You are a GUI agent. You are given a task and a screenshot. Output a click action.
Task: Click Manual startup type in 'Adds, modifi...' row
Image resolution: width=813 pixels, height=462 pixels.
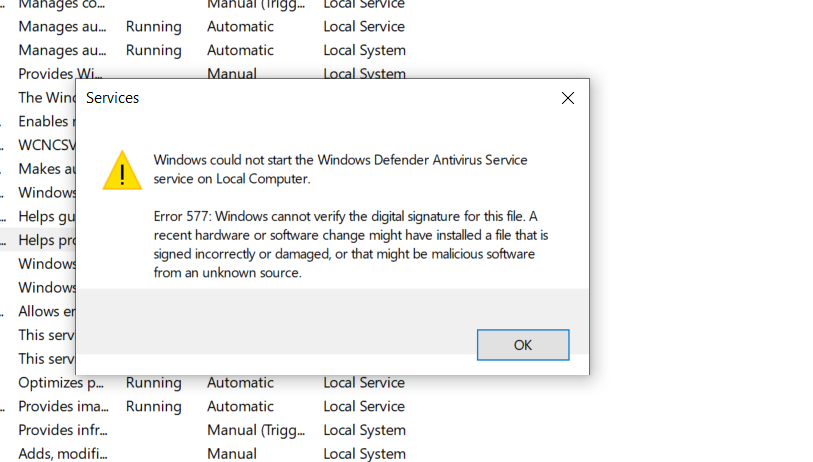coord(232,454)
